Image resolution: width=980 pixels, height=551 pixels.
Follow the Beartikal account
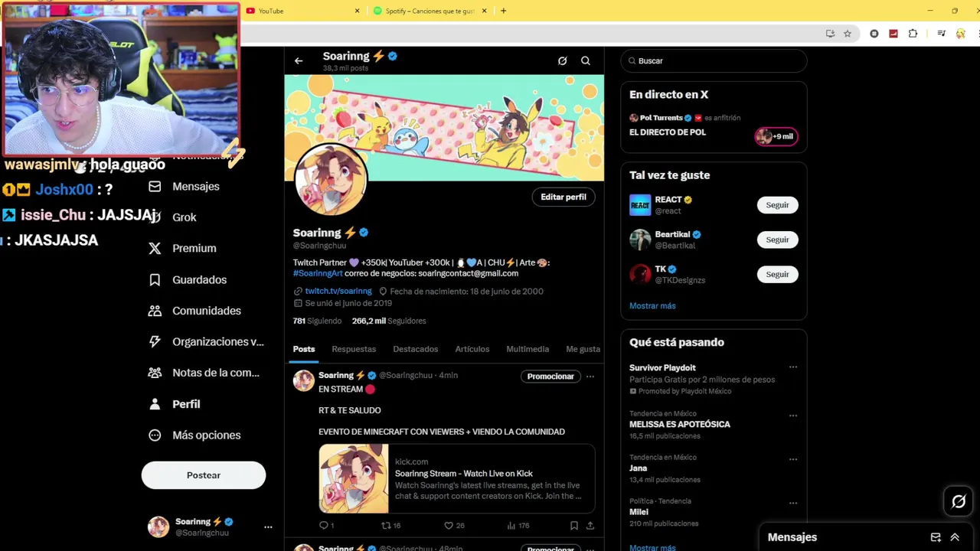pyautogui.click(x=777, y=240)
